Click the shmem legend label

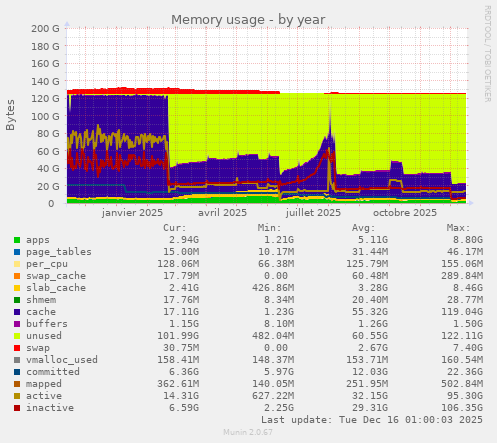point(41,300)
